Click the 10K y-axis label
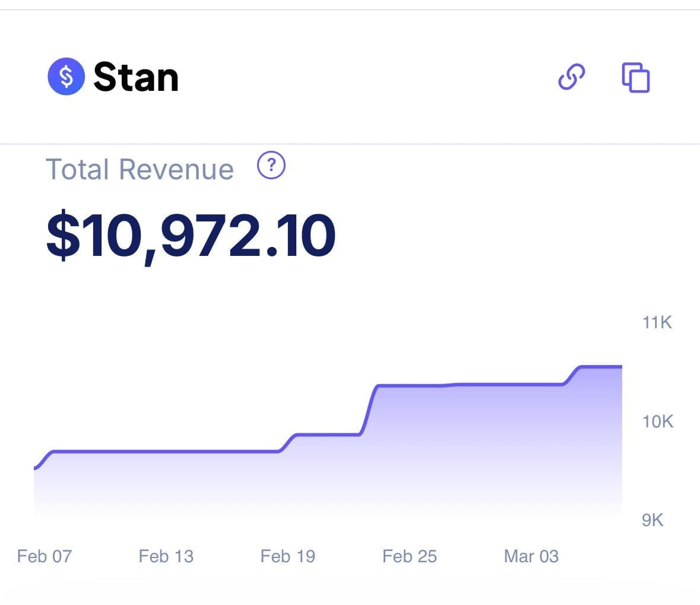 tap(658, 422)
